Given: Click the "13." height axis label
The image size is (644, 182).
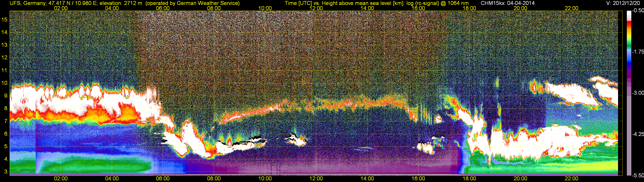Looking at the screenshot, I should [x=5, y=45].
